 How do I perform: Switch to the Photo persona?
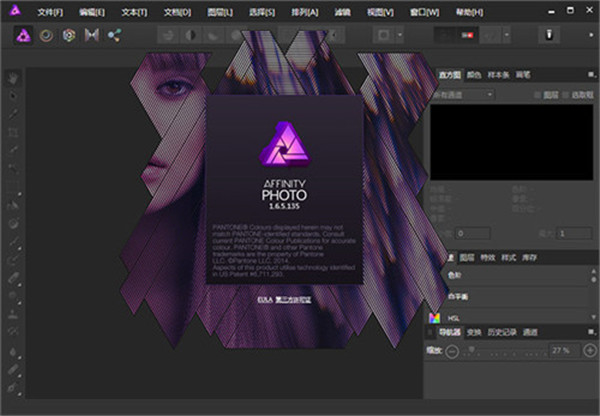(23, 36)
